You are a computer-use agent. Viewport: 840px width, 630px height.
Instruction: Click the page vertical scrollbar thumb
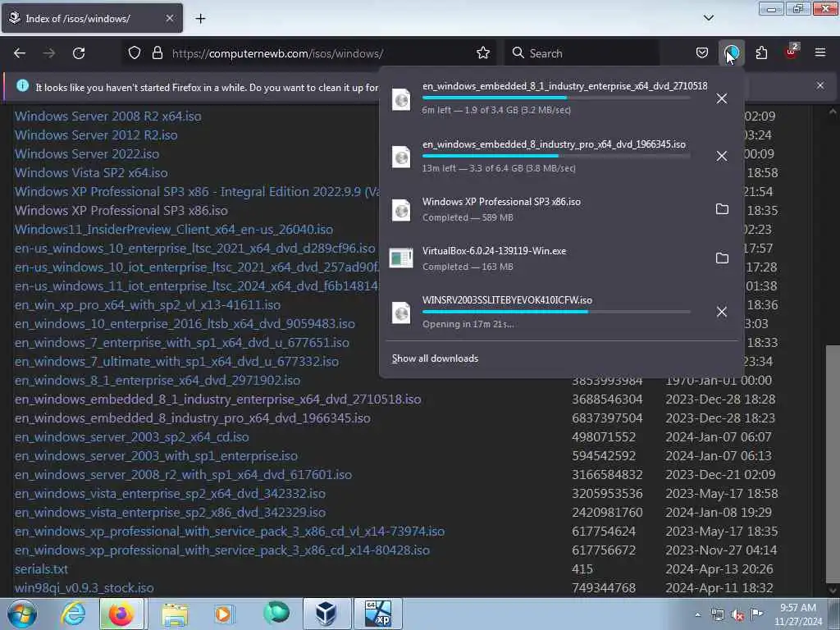coord(833,463)
